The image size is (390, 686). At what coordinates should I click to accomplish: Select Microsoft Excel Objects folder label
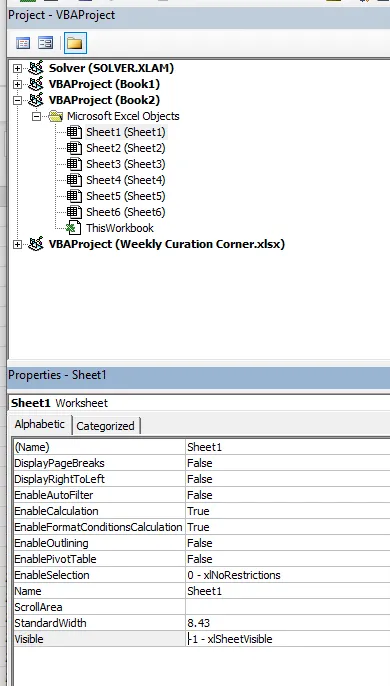click(123, 116)
